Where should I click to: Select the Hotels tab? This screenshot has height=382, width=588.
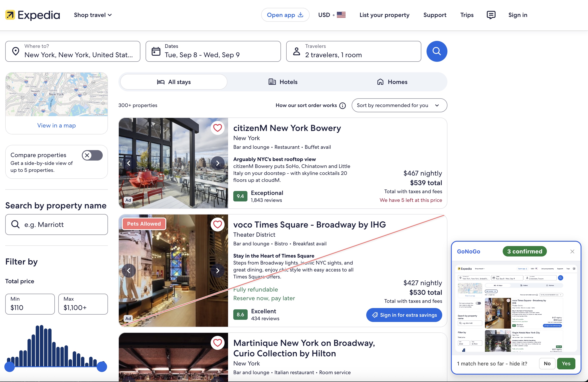pos(283,82)
